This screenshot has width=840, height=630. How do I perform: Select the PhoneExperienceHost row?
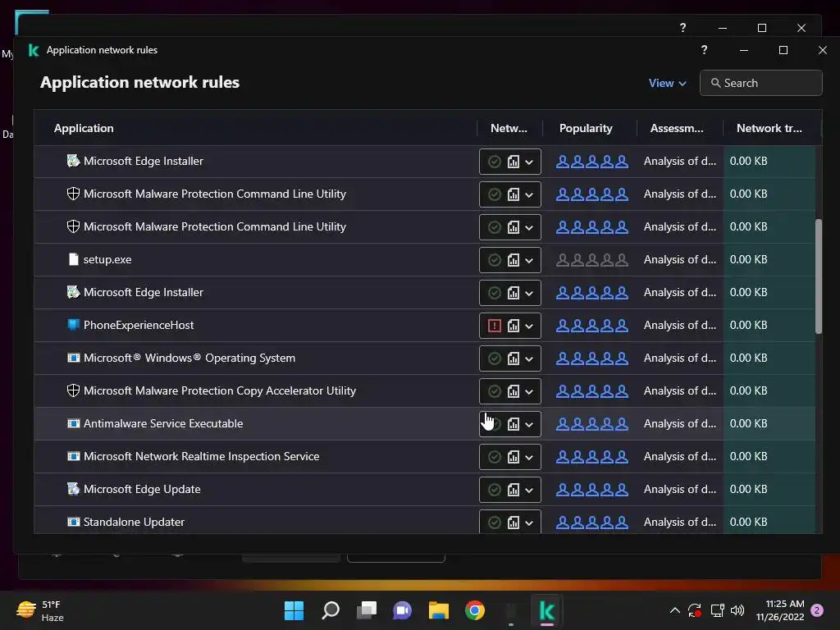click(425, 325)
